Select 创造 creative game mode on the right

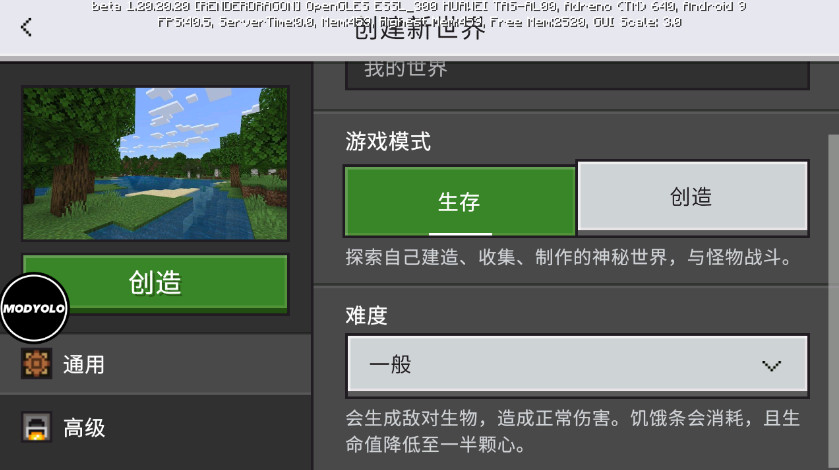[692, 196]
